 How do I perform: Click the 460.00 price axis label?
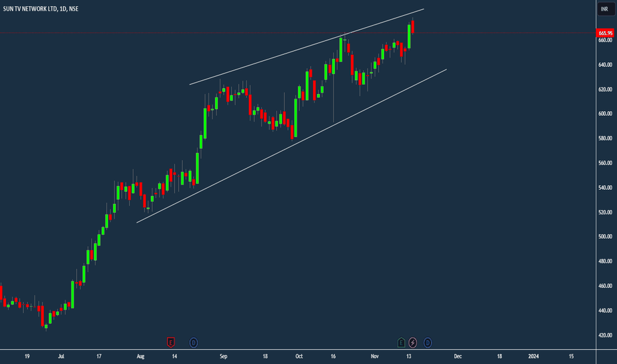coord(605,286)
